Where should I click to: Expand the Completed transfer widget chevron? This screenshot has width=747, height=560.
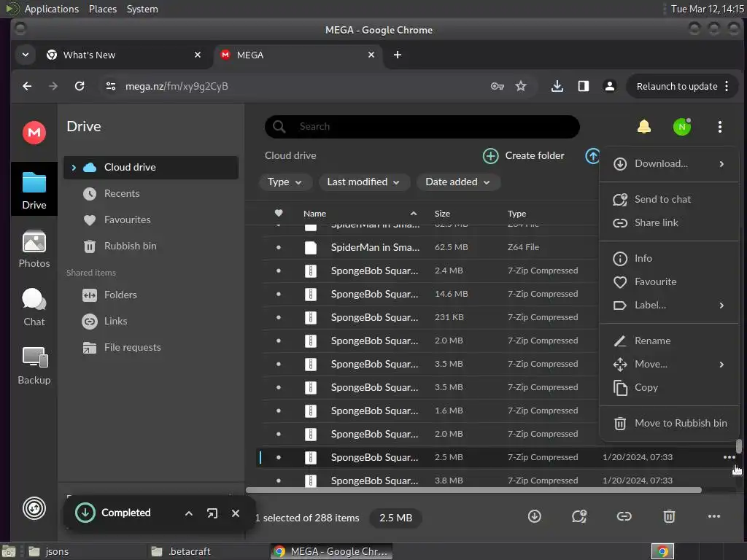point(189,513)
